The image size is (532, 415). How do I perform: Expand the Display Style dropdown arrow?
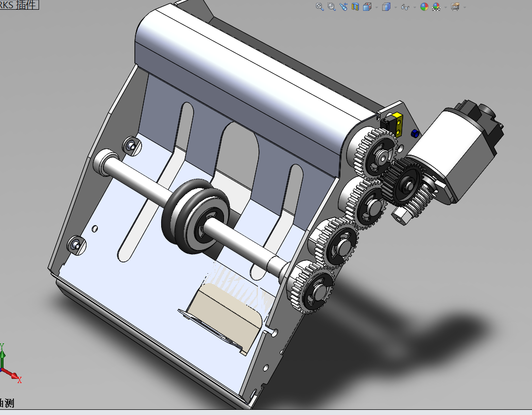click(396, 7)
